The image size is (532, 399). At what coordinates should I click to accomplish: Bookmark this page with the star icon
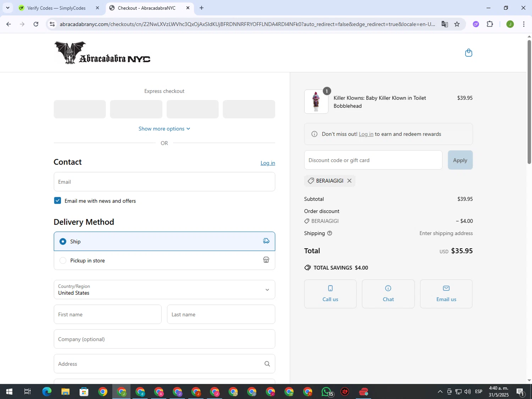point(457,24)
